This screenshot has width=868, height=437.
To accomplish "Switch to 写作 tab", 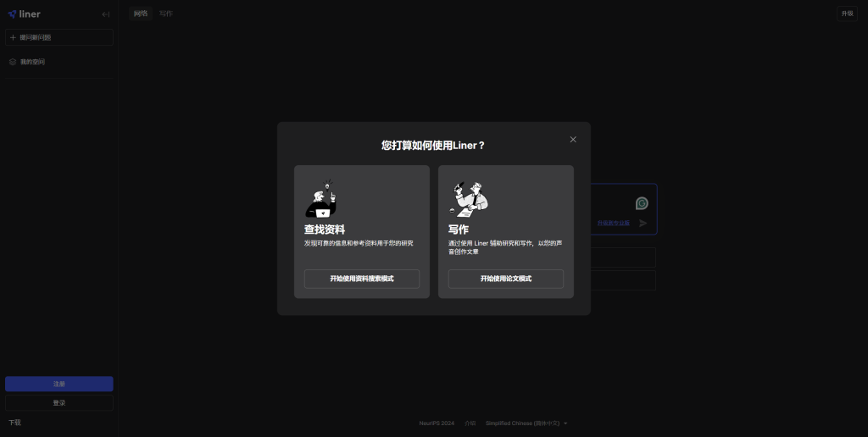I will (x=166, y=14).
